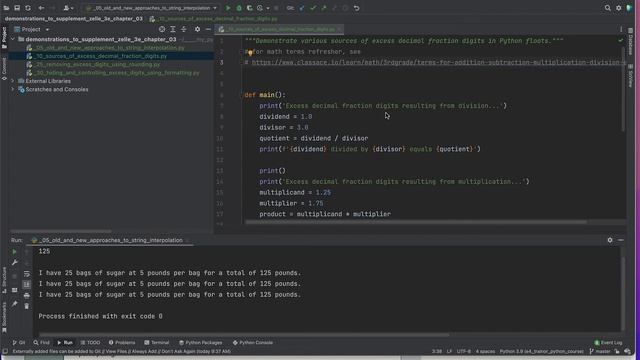Open Project panel options gear
The width and height of the screenshot is (640, 360).
(x=198, y=29)
